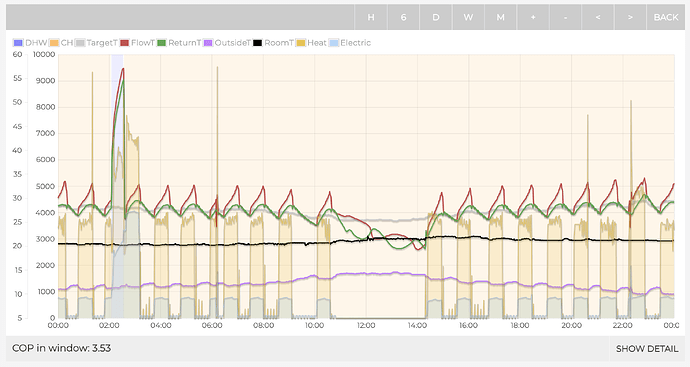Choose the M month view button
Image resolution: width=690 pixels, height=367 pixels.
click(500, 17)
